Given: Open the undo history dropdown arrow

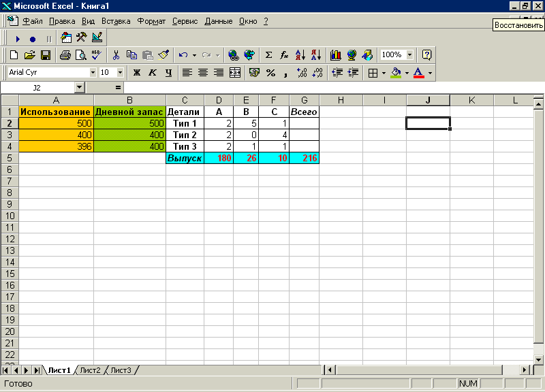Looking at the screenshot, I should click(x=194, y=55).
